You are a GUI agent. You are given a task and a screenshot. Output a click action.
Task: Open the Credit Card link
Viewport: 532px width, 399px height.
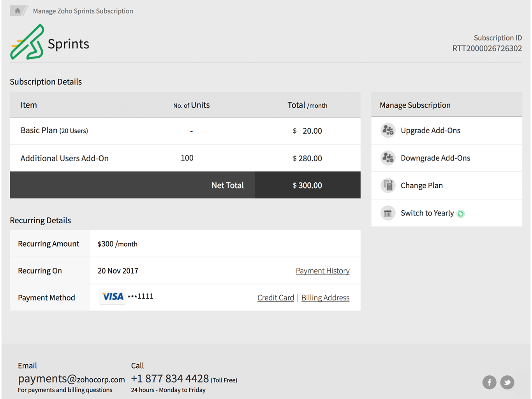[276, 298]
